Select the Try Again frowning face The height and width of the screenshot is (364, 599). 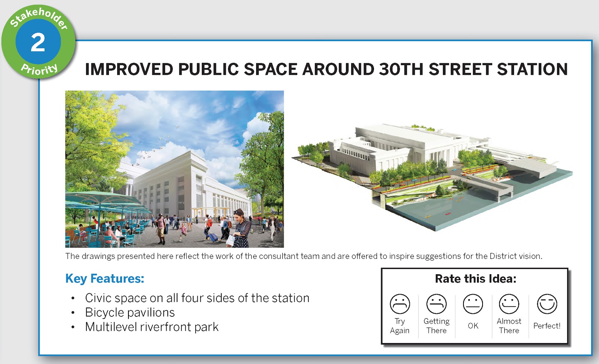coord(400,304)
